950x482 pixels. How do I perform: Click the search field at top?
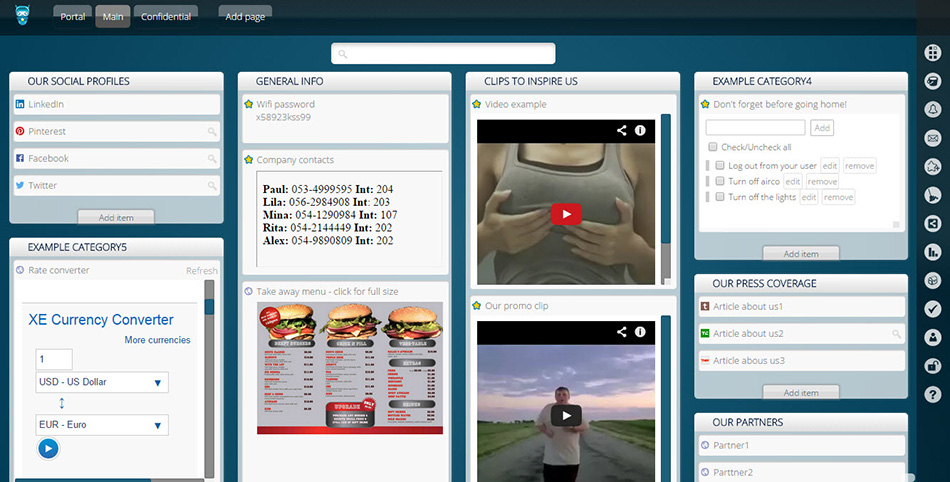click(x=443, y=54)
